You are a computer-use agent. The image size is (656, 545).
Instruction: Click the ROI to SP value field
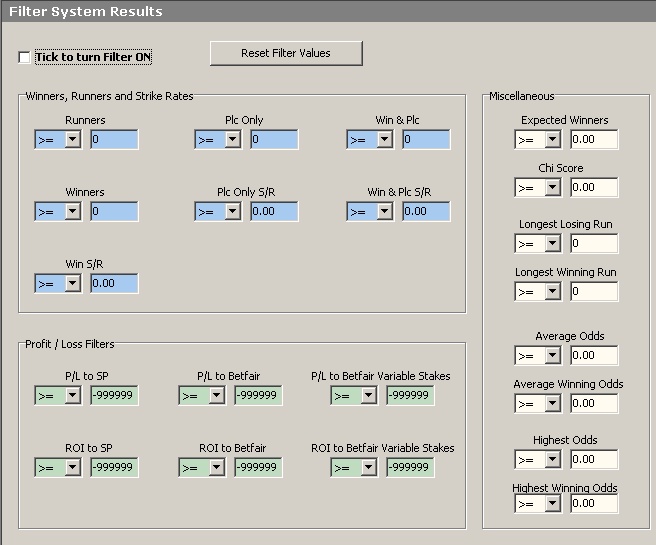[114, 468]
